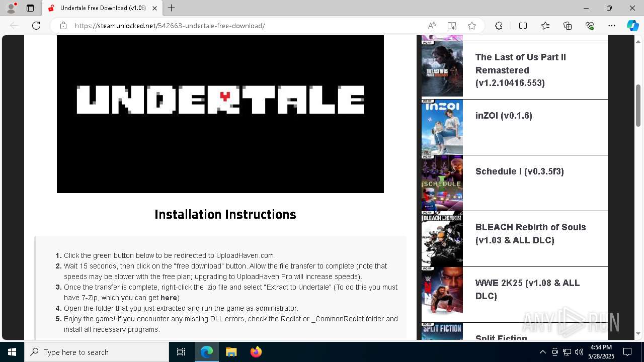Launch Copilot sidebar
Image resolution: width=644 pixels, height=362 pixels.
[632, 26]
